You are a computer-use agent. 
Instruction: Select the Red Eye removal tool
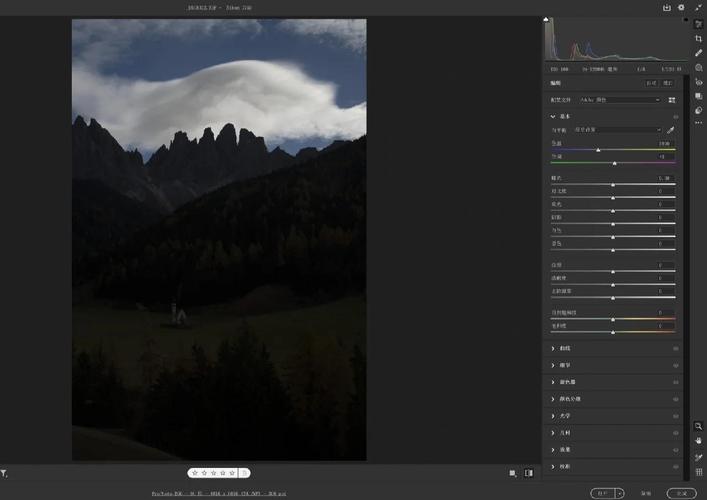(698, 82)
